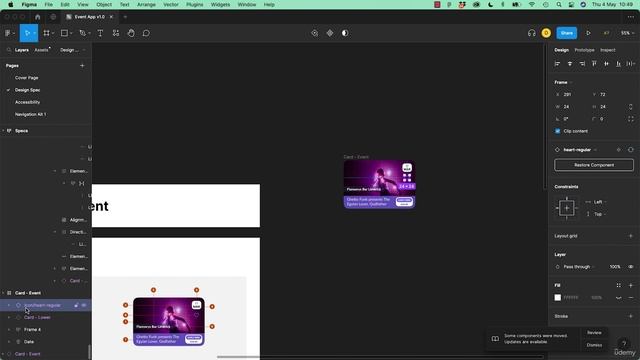Add a new page with plus icon
The height and width of the screenshot is (360, 640).
pyautogui.click(x=82, y=65)
